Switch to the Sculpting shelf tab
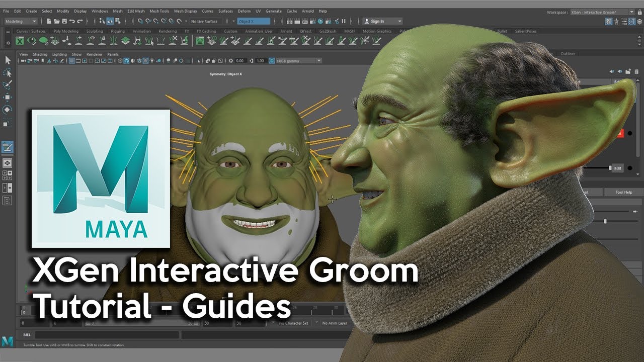The height and width of the screenshot is (362, 644). click(x=95, y=31)
